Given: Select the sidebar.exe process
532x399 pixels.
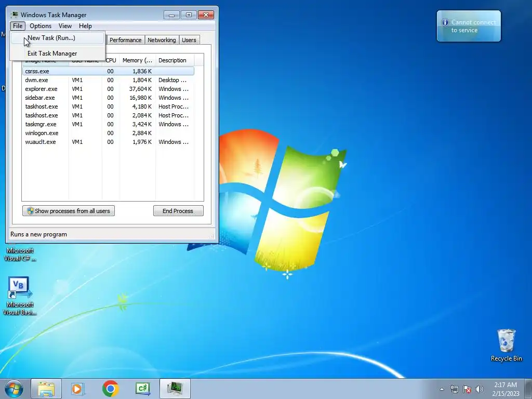Looking at the screenshot, I should click(108, 98).
